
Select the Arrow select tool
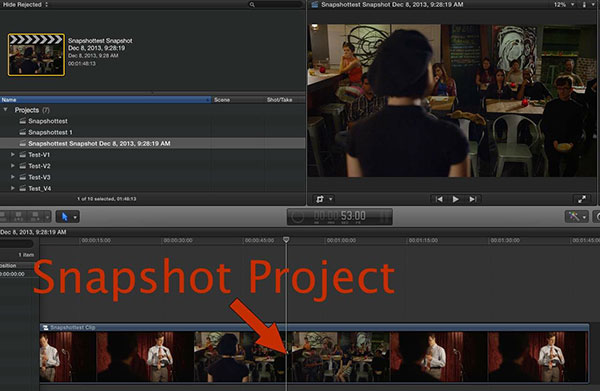pos(64,217)
